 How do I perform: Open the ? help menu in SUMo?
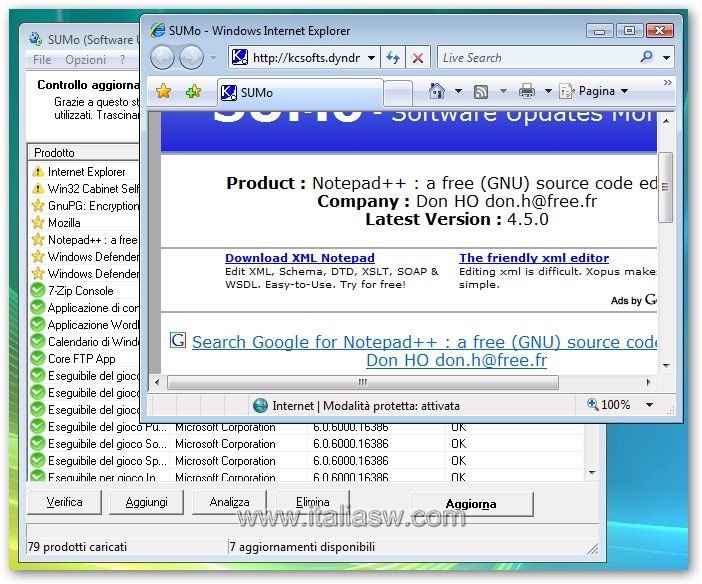point(123,60)
